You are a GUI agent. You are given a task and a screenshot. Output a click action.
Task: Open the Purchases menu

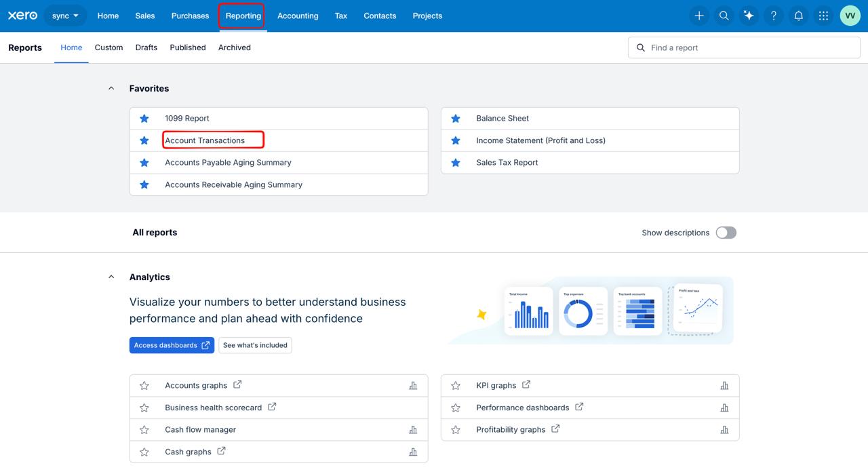[x=190, y=16]
